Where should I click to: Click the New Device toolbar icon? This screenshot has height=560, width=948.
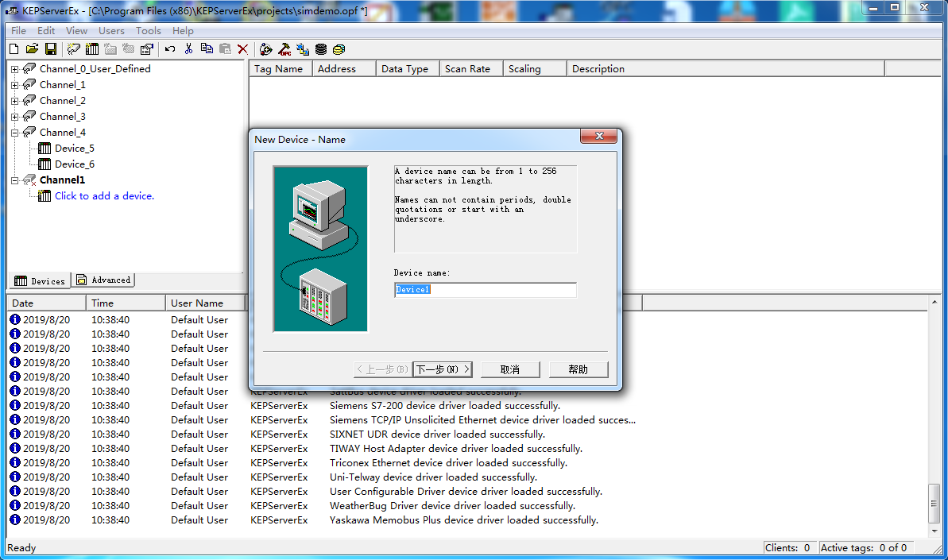click(x=92, y=49)
